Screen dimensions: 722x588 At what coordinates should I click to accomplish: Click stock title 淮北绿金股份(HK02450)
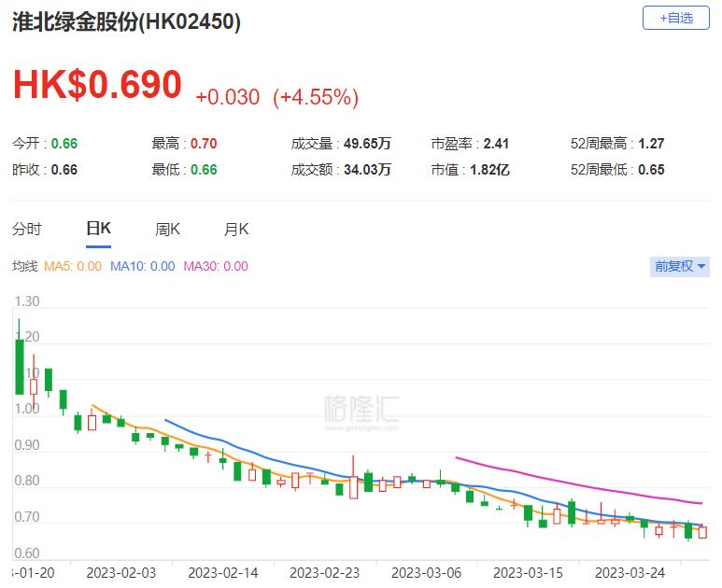(x=126, y=21)
